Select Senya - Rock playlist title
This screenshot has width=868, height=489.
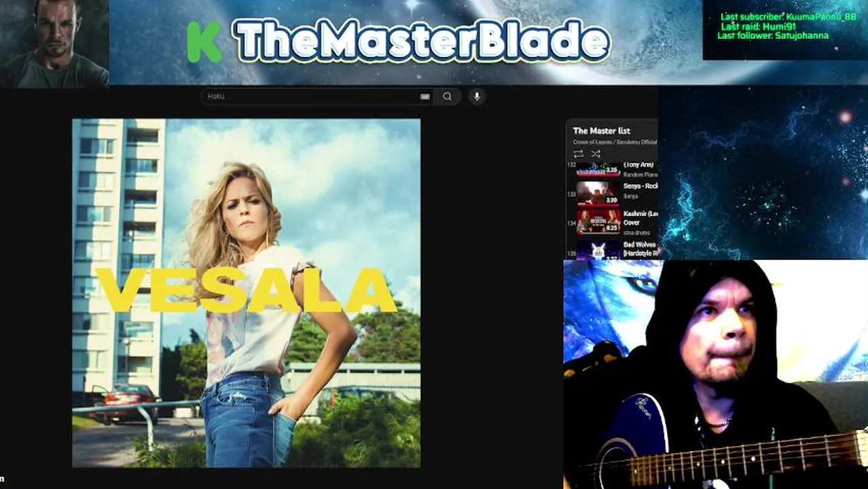[x=640, y=186]
